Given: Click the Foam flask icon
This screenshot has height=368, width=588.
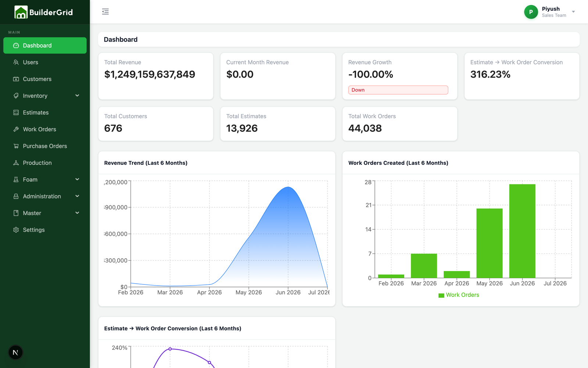Looking at the screenshot, I should coord(16,180).
